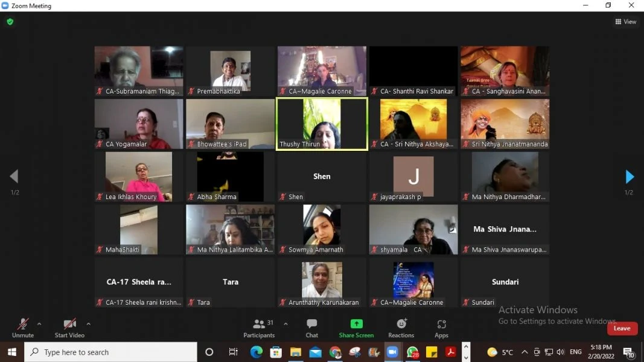Open Sticky Notes from the taskbar

click(x=432, y=352)
